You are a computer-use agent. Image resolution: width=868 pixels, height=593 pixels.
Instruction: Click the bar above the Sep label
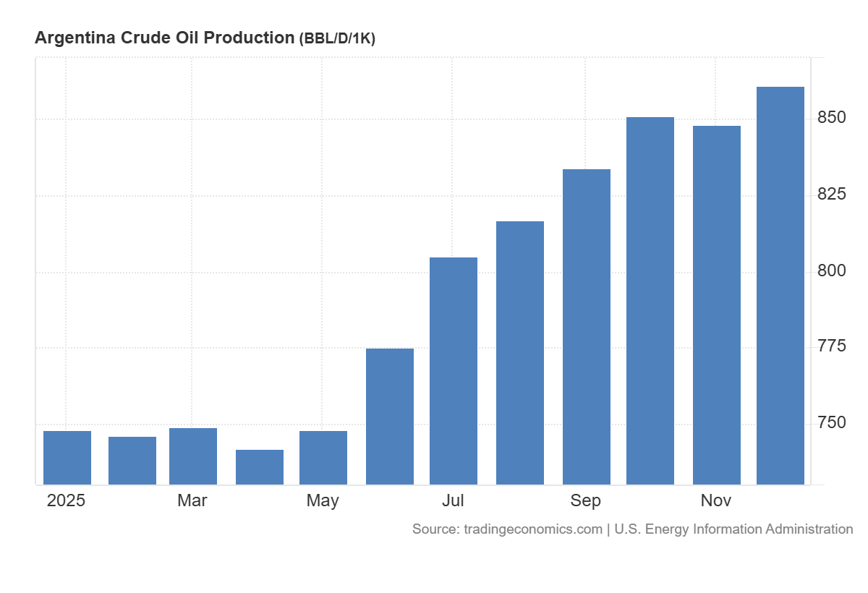coord(587,326)
